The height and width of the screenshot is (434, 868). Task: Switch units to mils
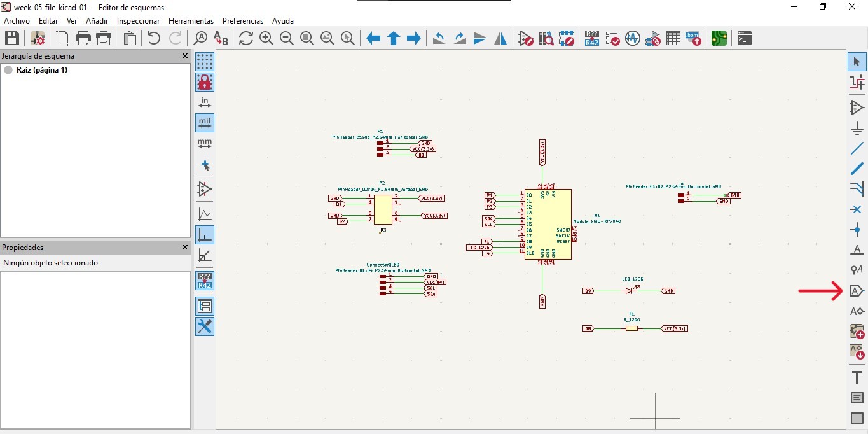205,123
